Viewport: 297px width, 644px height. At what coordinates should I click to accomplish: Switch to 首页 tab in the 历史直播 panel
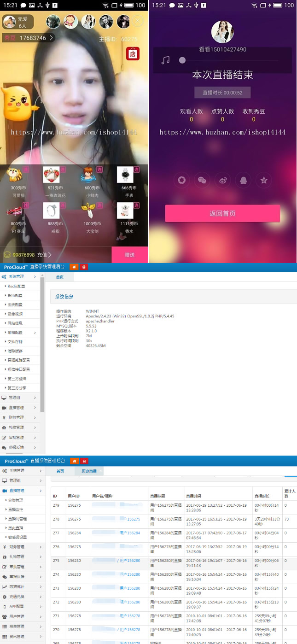click(x=60, y=471)
